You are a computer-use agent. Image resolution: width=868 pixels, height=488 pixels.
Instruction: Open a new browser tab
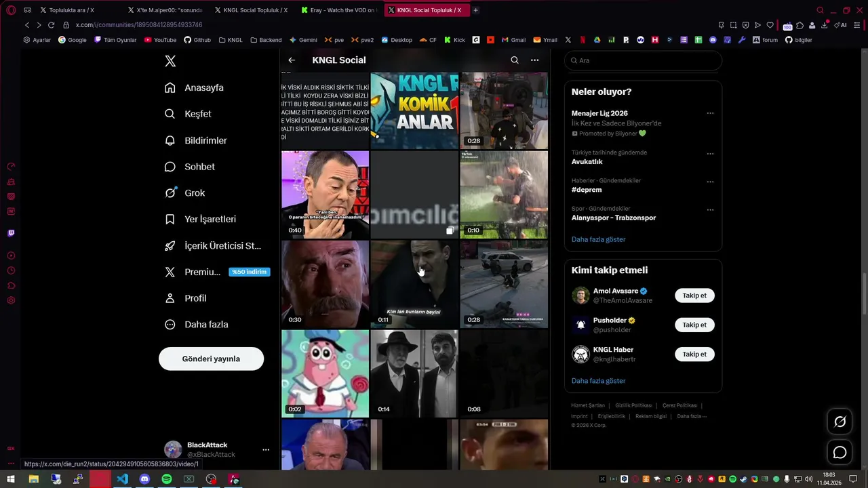pyautogui.click(x=475, y=10)
